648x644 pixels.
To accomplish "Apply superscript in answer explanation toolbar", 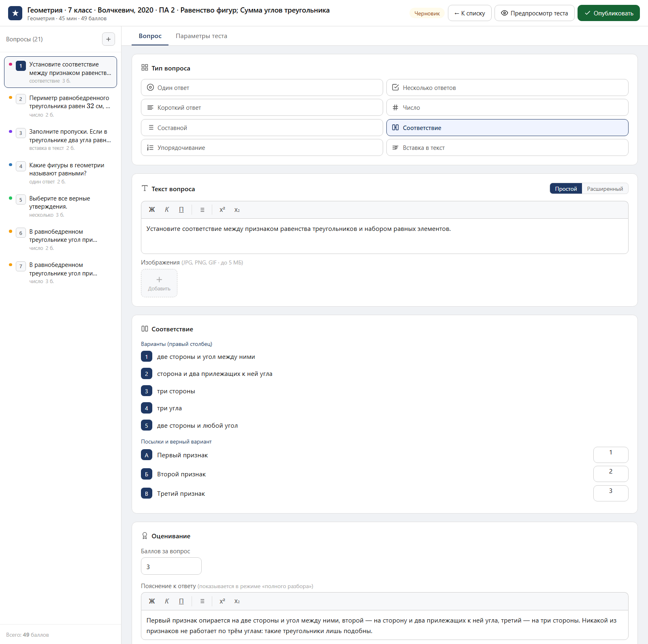I will [x=222, y=601].
